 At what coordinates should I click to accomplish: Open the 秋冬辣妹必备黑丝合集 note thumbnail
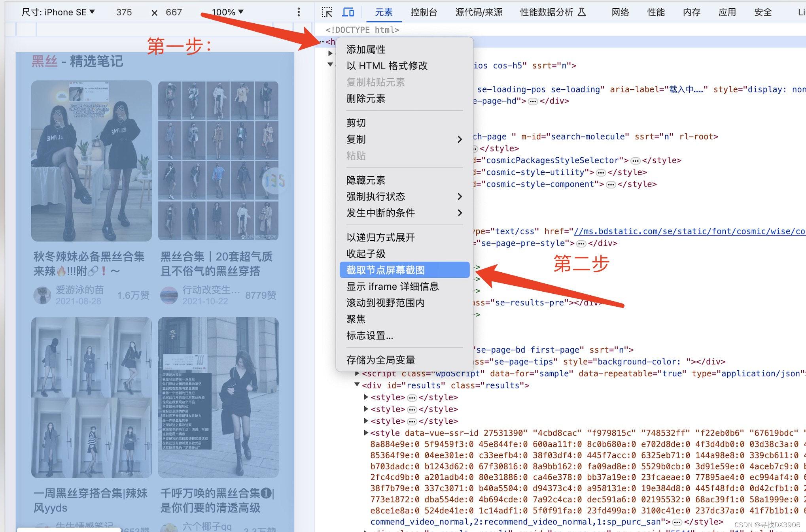[x=91, y=161]
